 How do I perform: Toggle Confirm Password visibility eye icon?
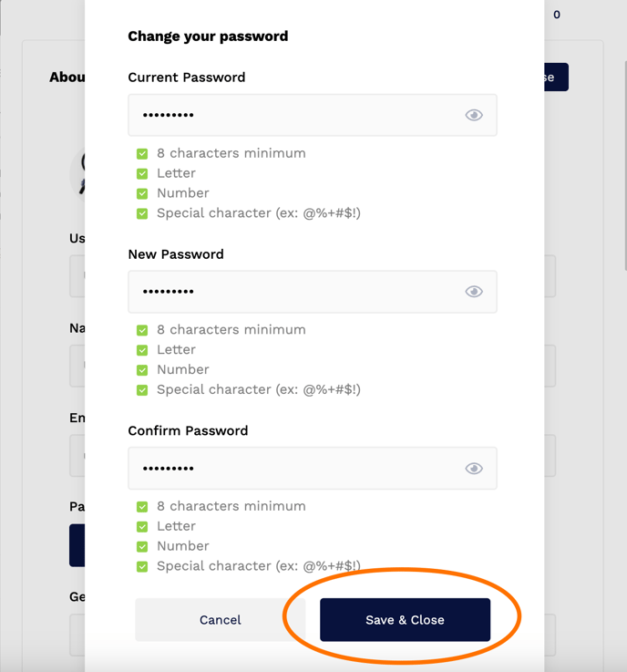pyautogui.click(x=474, y=469)
